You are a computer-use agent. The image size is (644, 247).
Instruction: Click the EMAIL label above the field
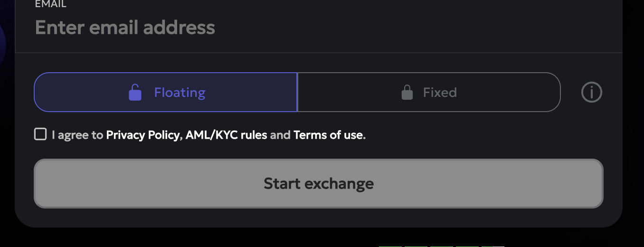[x=51, y=4]
